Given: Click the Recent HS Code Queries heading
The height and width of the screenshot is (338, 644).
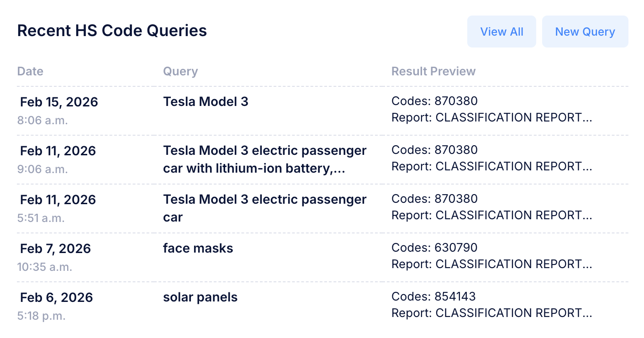Looking at the screenshot, I should [112, 31].
